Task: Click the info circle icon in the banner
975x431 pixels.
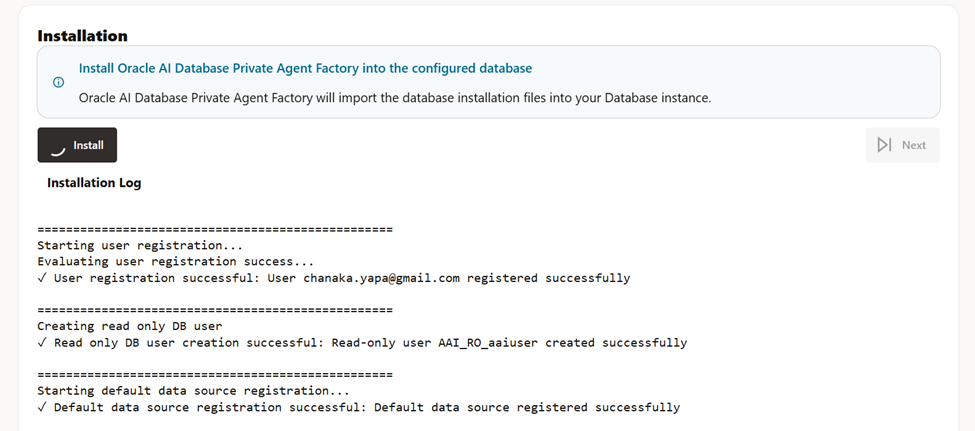Action: point(58,83)
